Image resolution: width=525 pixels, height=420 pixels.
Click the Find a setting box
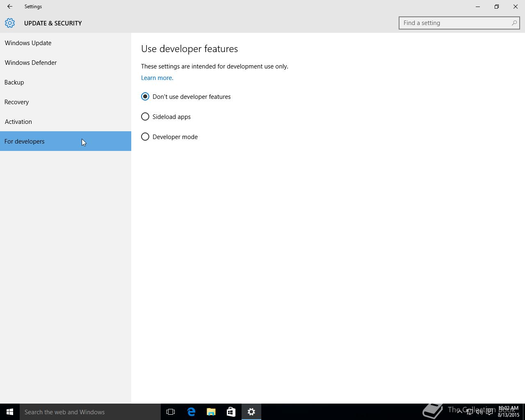coord(459,23)
